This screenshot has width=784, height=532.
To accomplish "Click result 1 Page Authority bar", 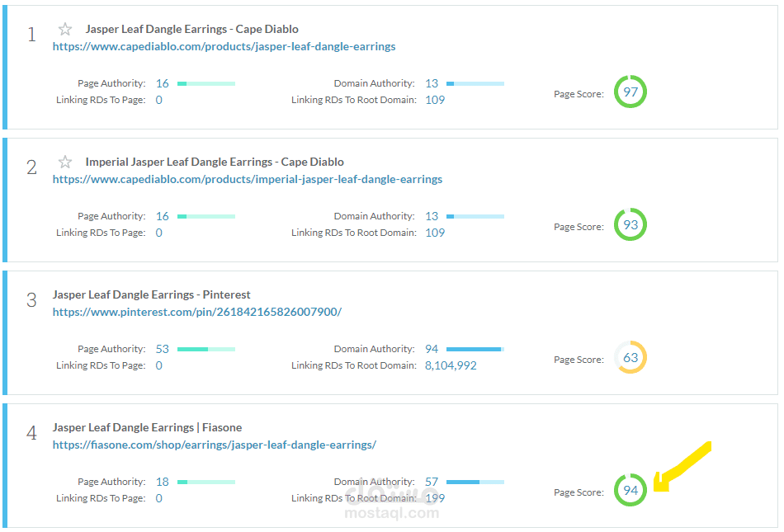I will coord(206,83).
